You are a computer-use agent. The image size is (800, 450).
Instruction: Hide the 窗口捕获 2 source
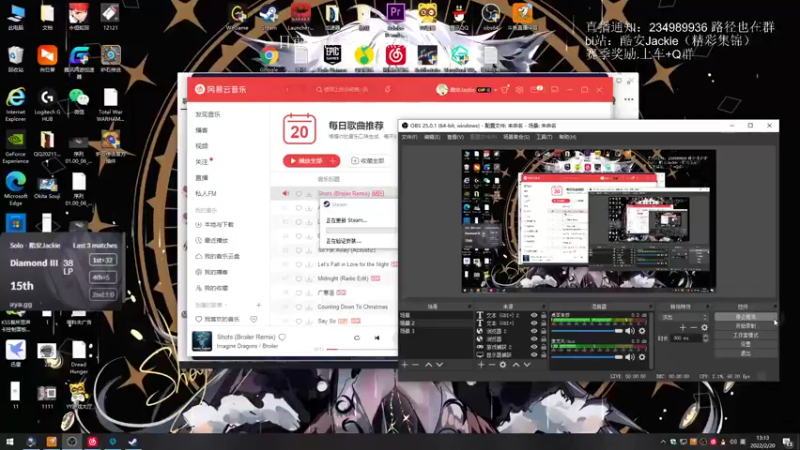point(534,346)
